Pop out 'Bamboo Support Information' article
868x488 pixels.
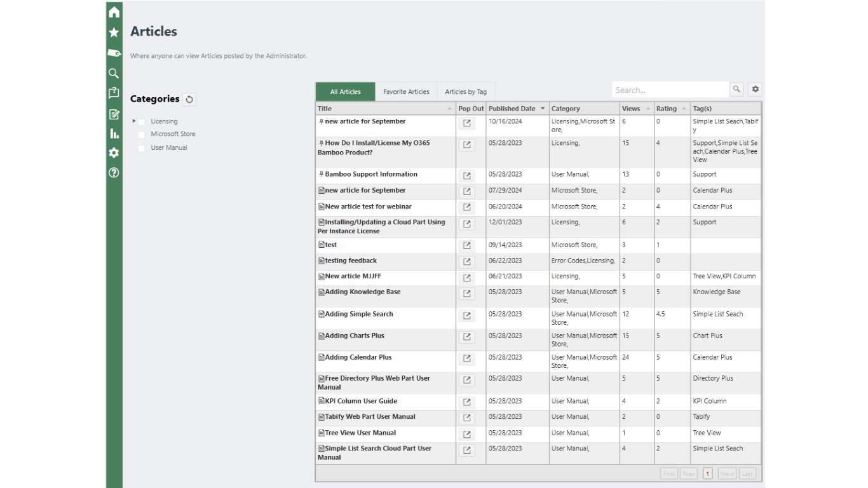click(467, 176)
